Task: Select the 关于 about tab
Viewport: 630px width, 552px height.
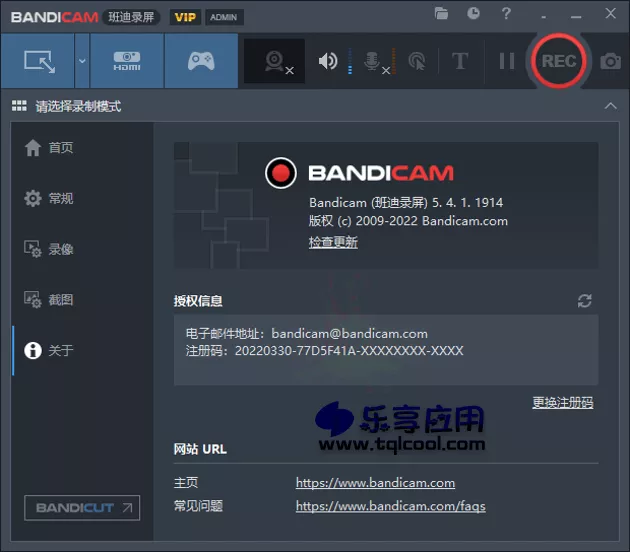Action: [49, 350]
